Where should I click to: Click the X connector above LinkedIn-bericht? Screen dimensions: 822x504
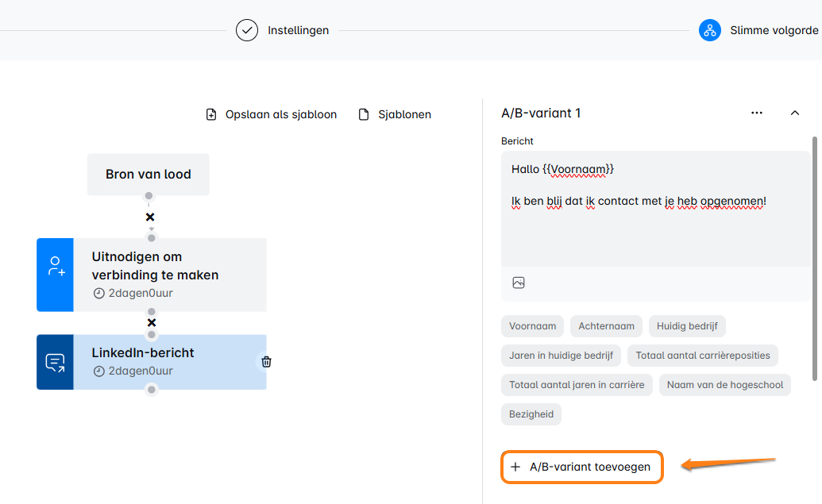152,323
